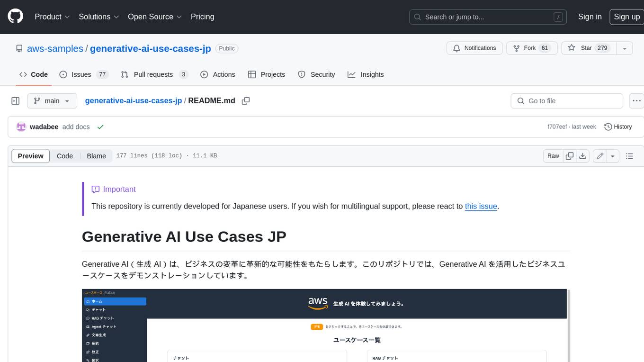
Task: Open the more file actions ellipsis
Action: (636, 101)
